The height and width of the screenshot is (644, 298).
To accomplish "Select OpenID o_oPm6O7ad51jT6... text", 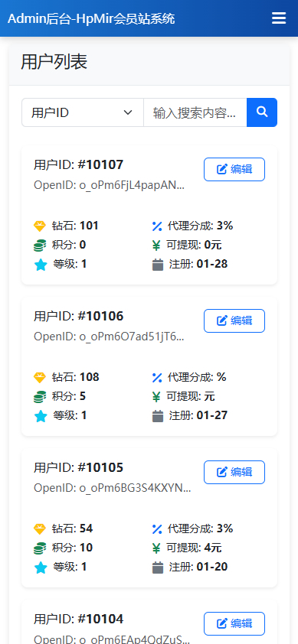I will tap(109, 337).
